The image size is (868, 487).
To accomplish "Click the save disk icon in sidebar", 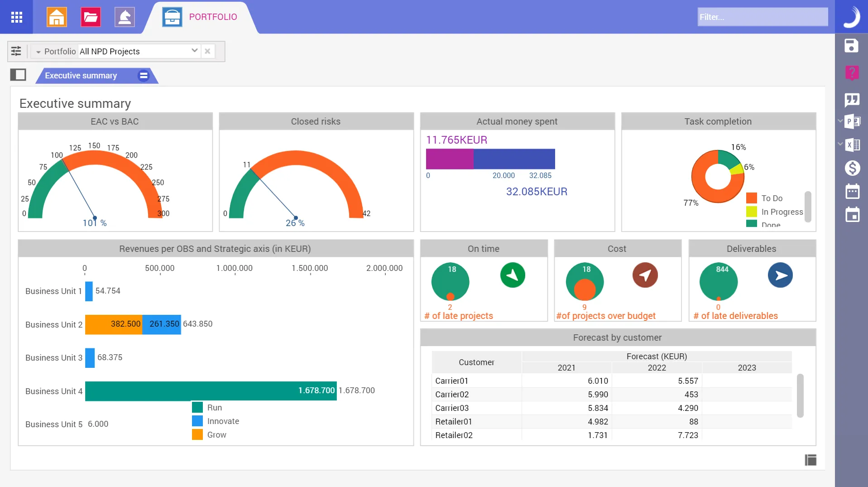I will point(851,46).
